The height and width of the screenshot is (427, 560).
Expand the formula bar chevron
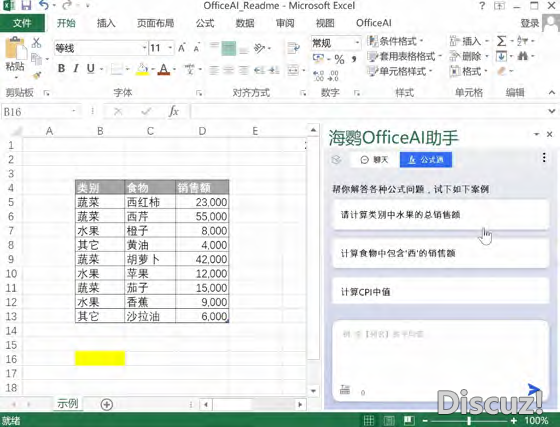click(x=552, y=111)
